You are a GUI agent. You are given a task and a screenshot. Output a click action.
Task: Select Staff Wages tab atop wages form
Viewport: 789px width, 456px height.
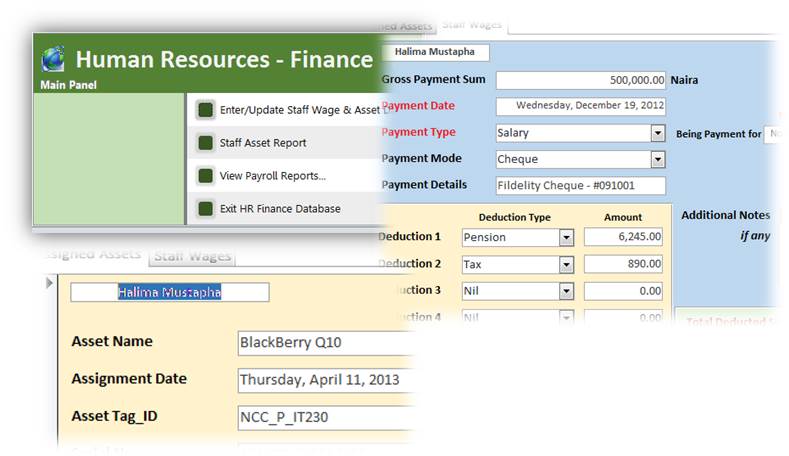click(x=472, y=24)
